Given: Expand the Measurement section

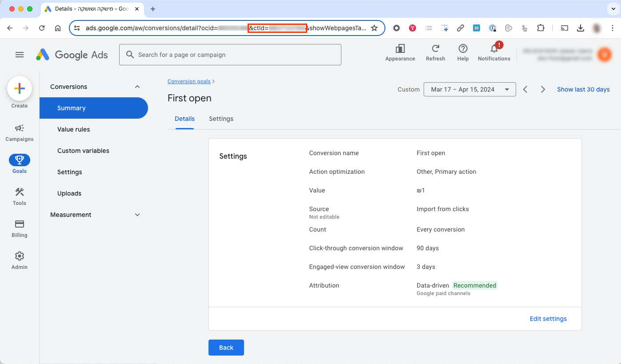Looking at the screenshot, I should pos(137,215).
